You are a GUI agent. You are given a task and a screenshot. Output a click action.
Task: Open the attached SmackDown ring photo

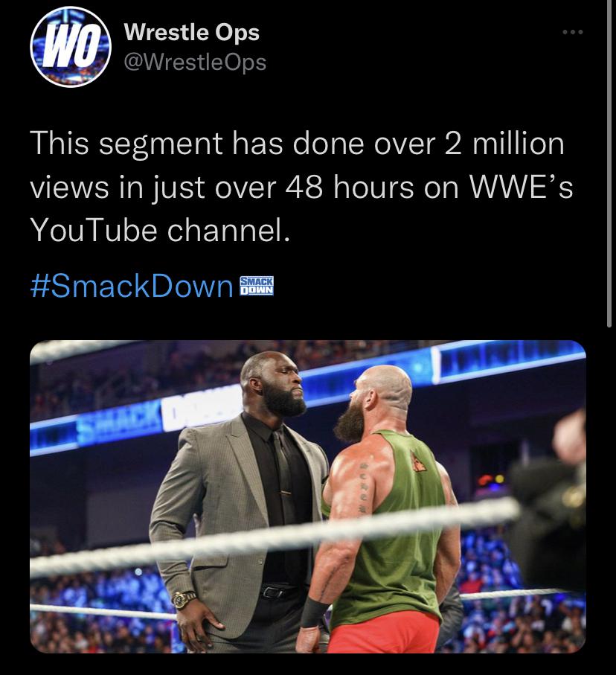(308, 496)
